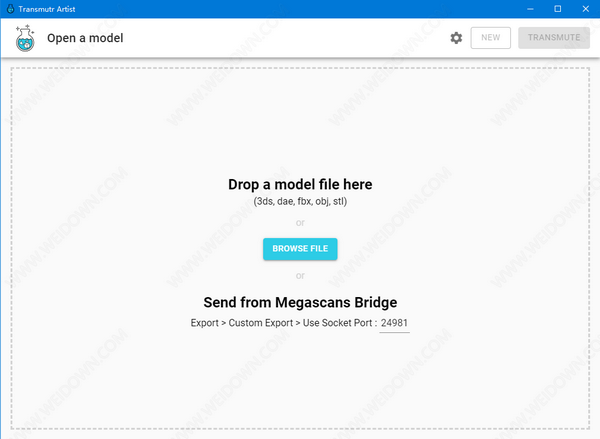Click the "Open a model" page title
This screenshot has width=600, height=439.
tap(85, 39)
